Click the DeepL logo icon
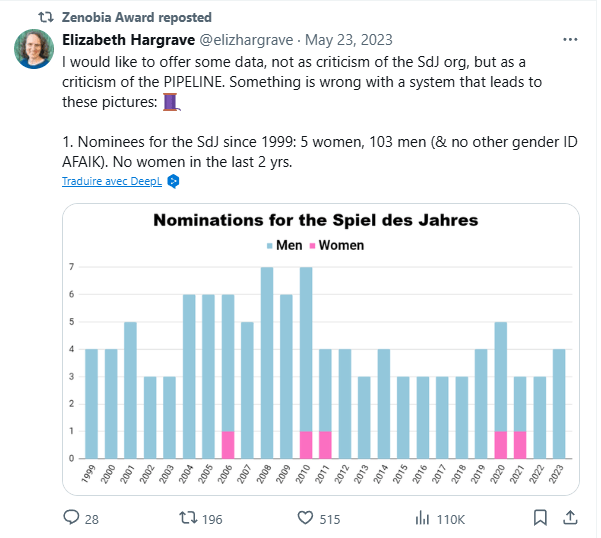 (173, 182)
